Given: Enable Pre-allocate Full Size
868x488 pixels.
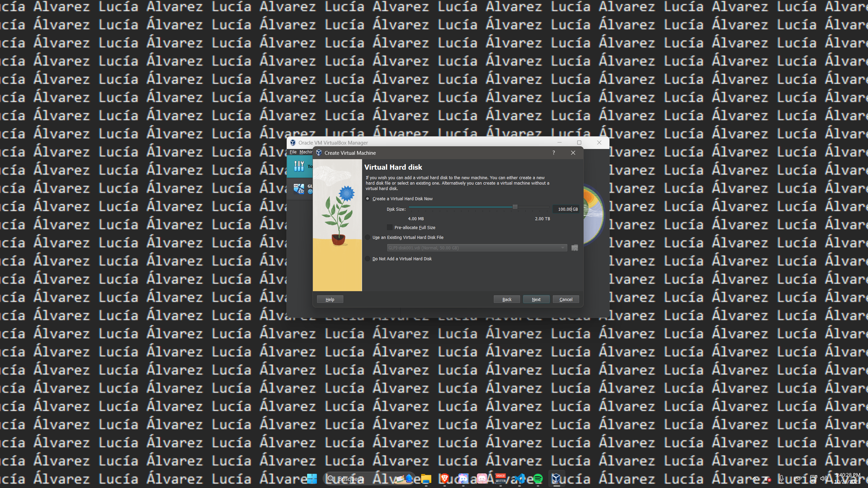Looking at the screenshot, I should (x=389, y=227).
